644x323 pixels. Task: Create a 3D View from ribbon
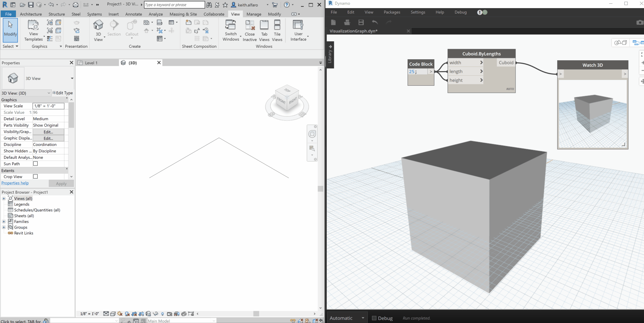point(98,30)
